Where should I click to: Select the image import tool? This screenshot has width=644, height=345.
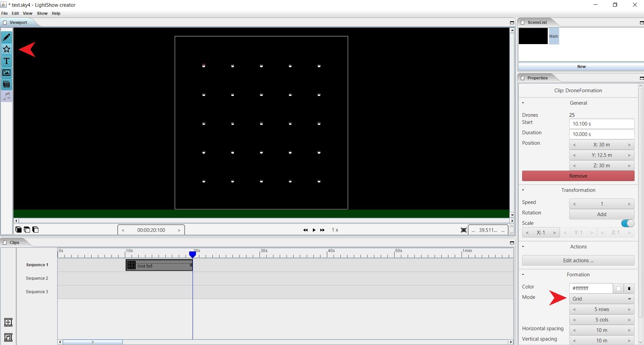tap(7, 73)
